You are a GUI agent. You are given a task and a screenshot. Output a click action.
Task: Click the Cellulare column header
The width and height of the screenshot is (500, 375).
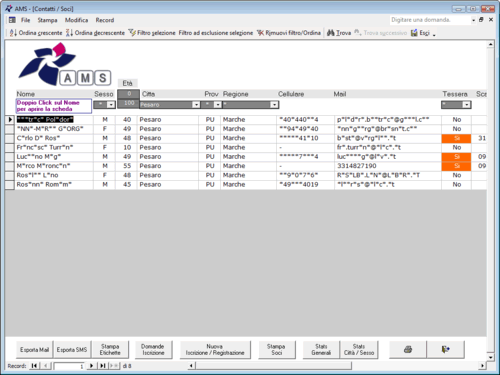tap(291, 94)
